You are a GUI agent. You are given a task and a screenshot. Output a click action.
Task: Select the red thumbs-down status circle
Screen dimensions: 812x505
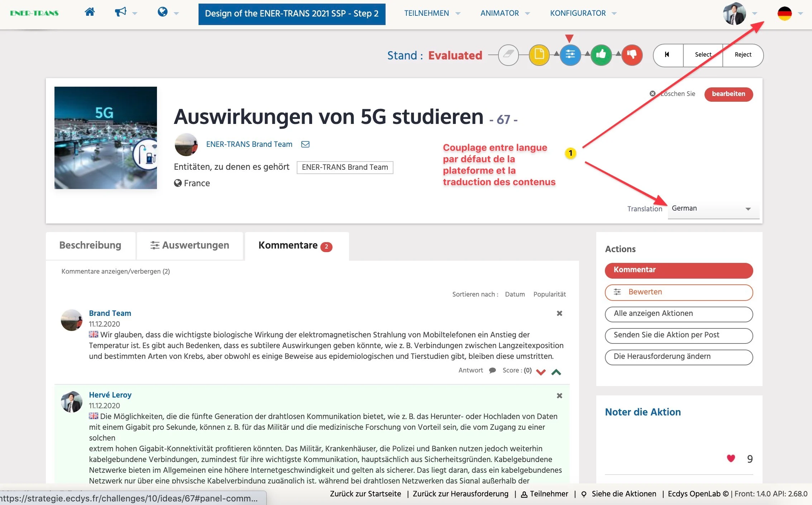pos(632,55)
